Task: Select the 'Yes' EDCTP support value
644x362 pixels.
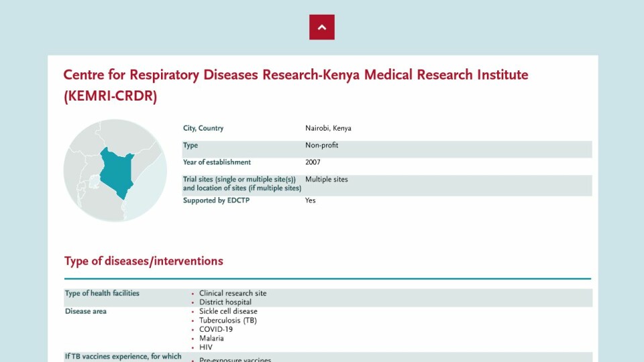Action: point(310,200)
